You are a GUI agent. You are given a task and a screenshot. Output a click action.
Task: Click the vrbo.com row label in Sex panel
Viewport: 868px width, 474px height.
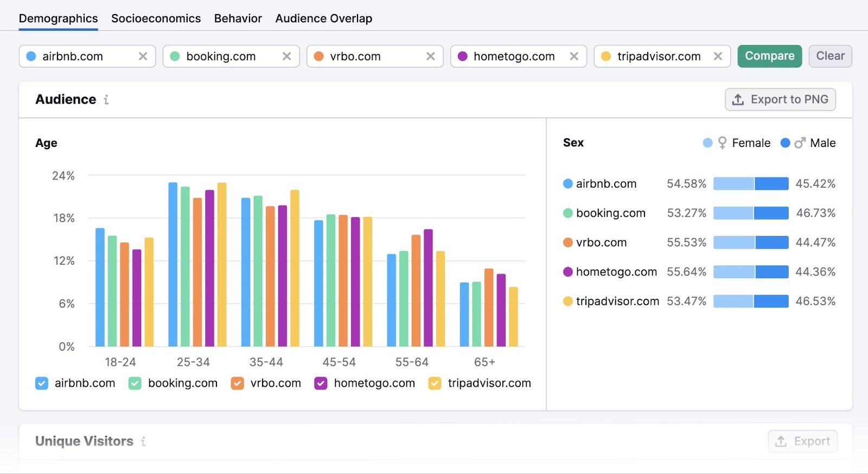pyautogui.click(x=601, y=242)
